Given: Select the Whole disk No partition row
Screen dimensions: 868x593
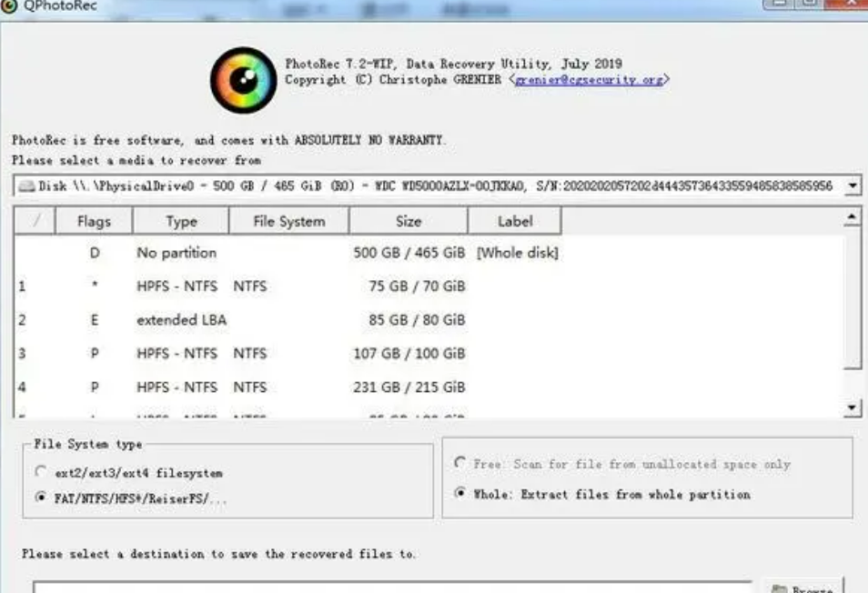Looking at the screenshot, I should (429, 253).
